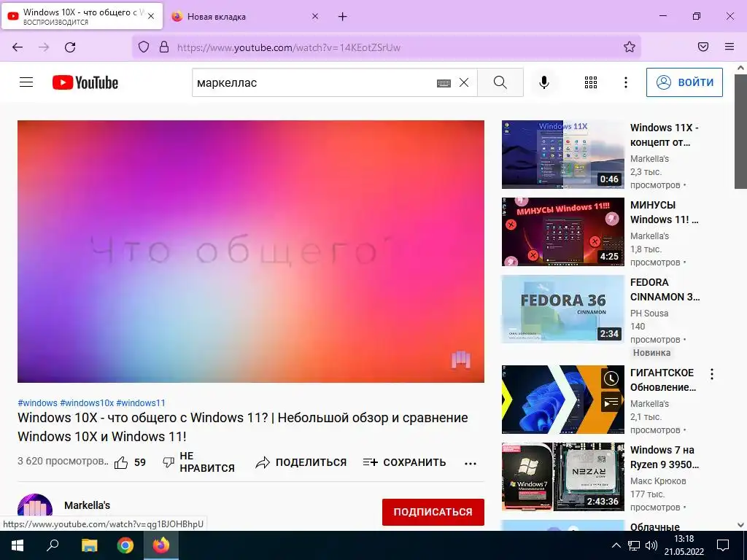Click the #windows10x hashtag

click(87, 402)
